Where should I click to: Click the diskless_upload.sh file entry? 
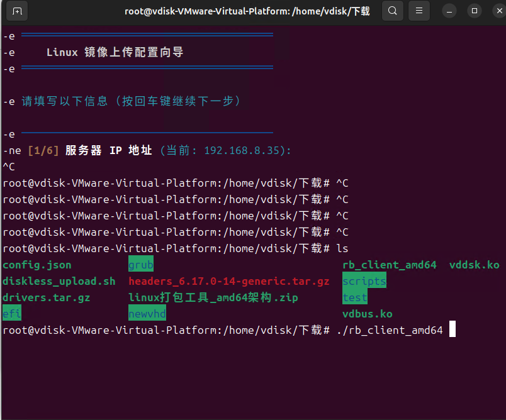[59, 281]
